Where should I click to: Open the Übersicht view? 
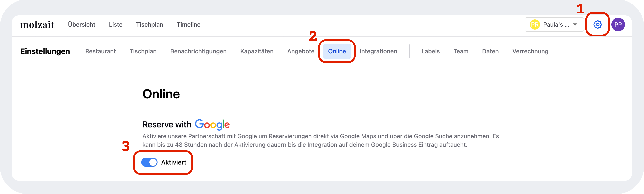[82, 24]
